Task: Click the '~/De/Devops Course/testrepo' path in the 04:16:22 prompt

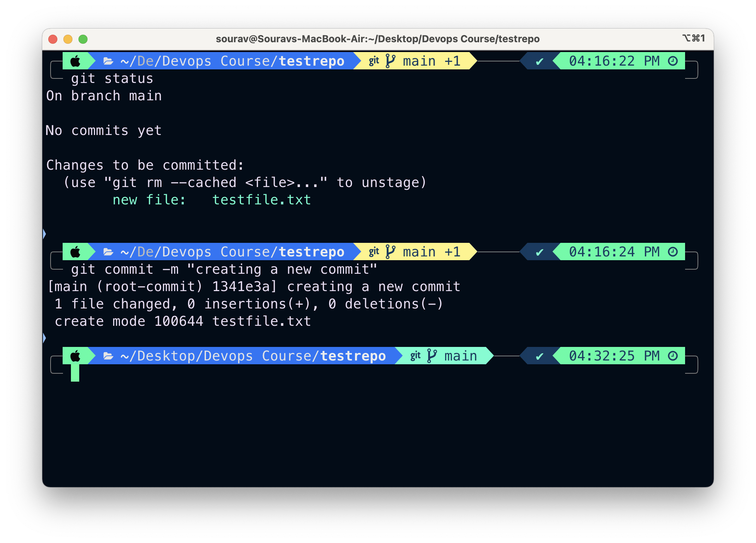Action: click(x=232, y=61)
